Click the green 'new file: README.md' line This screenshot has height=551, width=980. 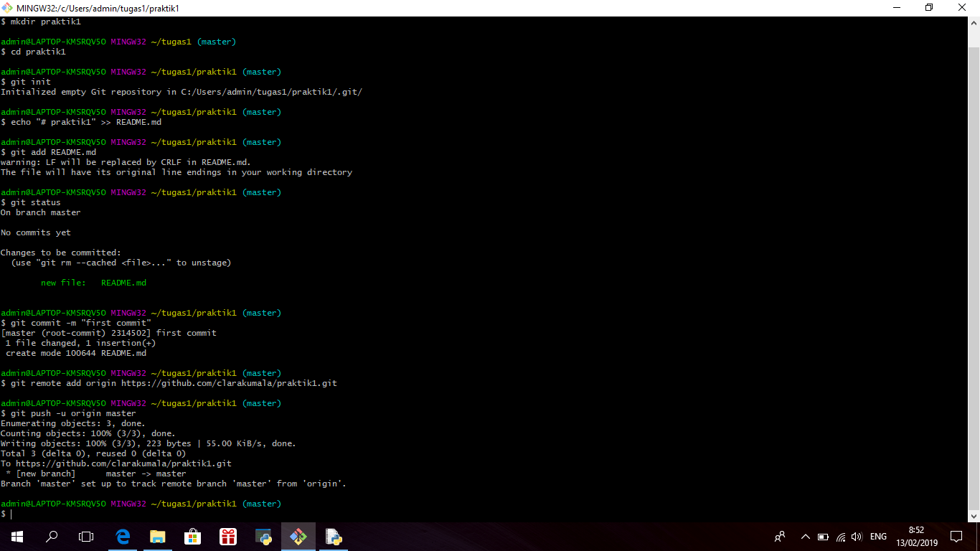[93, 283]
